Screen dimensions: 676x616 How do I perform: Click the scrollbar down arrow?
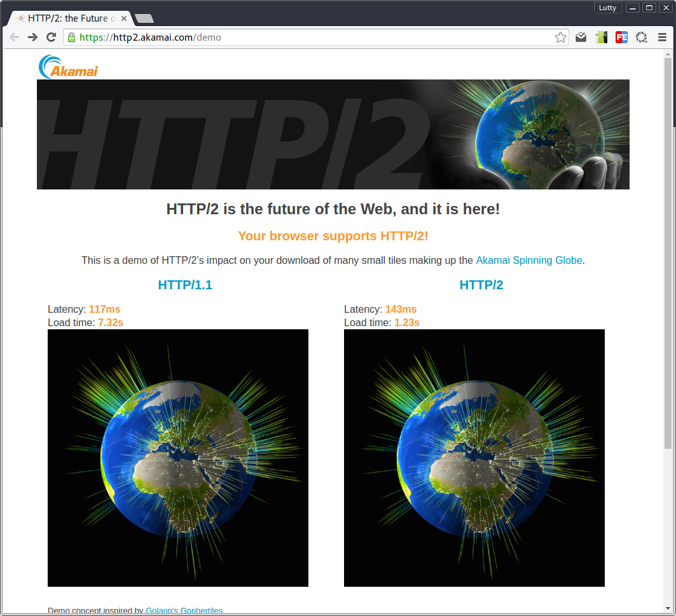pos(668,608)
